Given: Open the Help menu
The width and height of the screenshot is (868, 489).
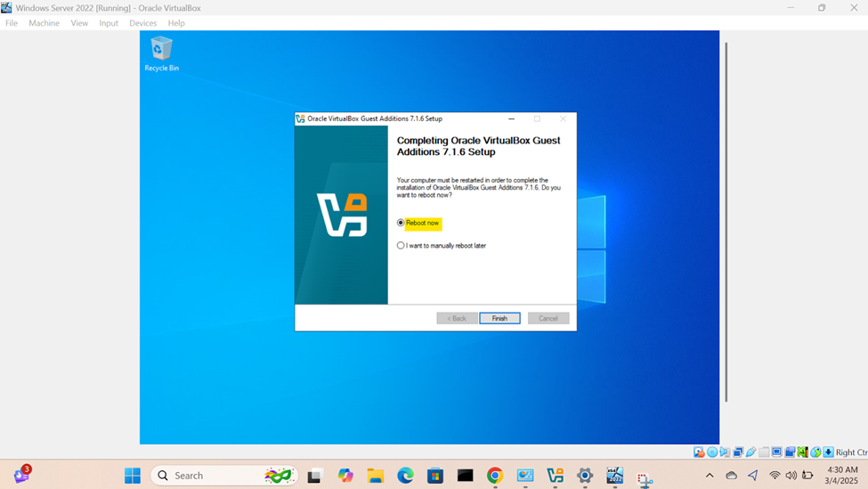Looking at the screenshot, I should (176, 22).
